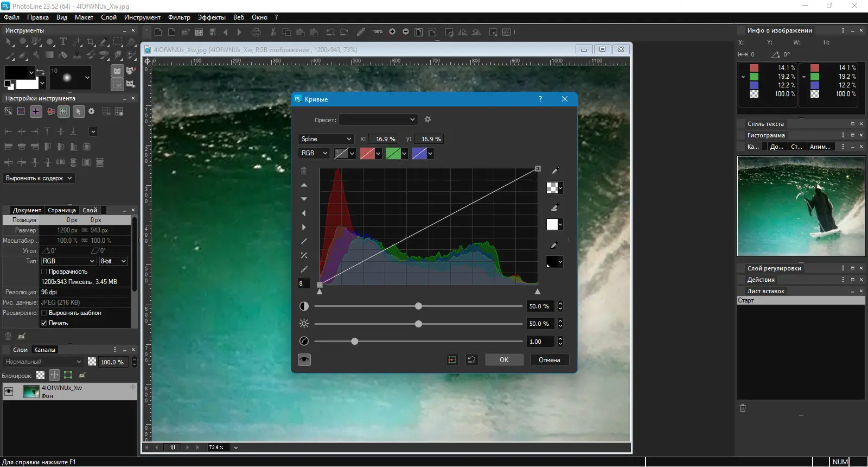Open the RGB channel dropdown in Curves
The image size is (868, 467).
314,153
